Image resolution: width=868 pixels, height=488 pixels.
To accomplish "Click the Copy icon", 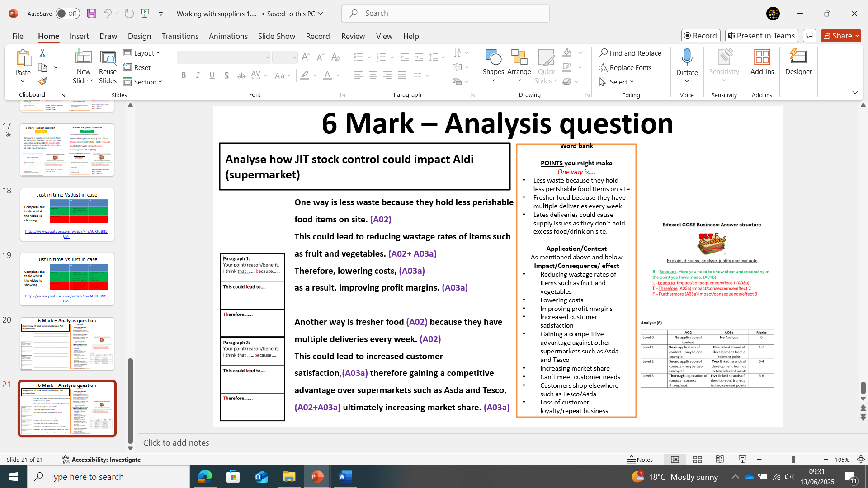I will click(42, 68).
